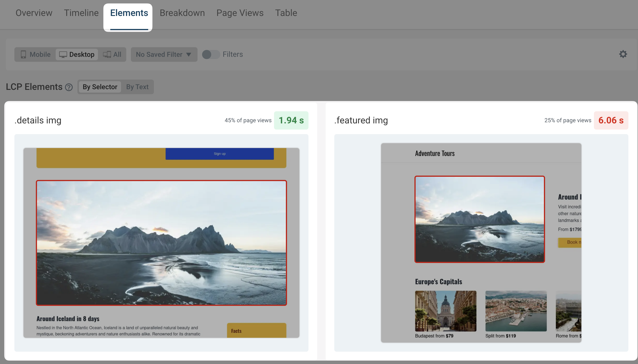The width and height of the screenshot is (638, 364).
Task: Click the Europe's Capitals heading
Action: (x=438, y=281)
